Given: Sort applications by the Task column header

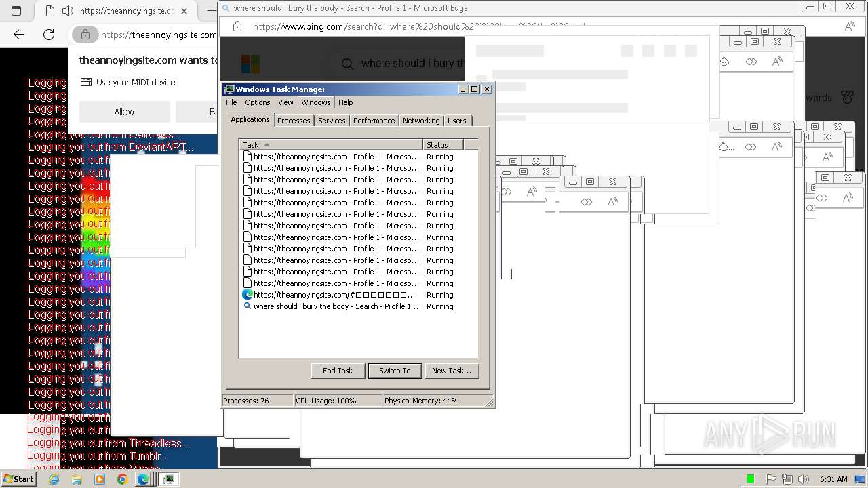Looking at the screenshot, I should coord(332,145).
